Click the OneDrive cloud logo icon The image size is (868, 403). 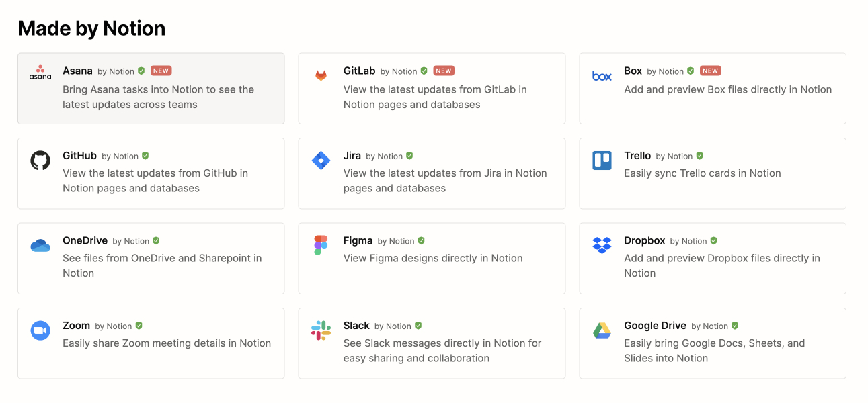click(x=40, y=245)
